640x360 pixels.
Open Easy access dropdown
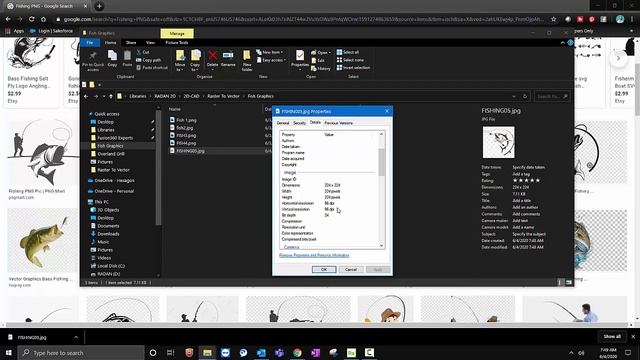click(271, 60)
